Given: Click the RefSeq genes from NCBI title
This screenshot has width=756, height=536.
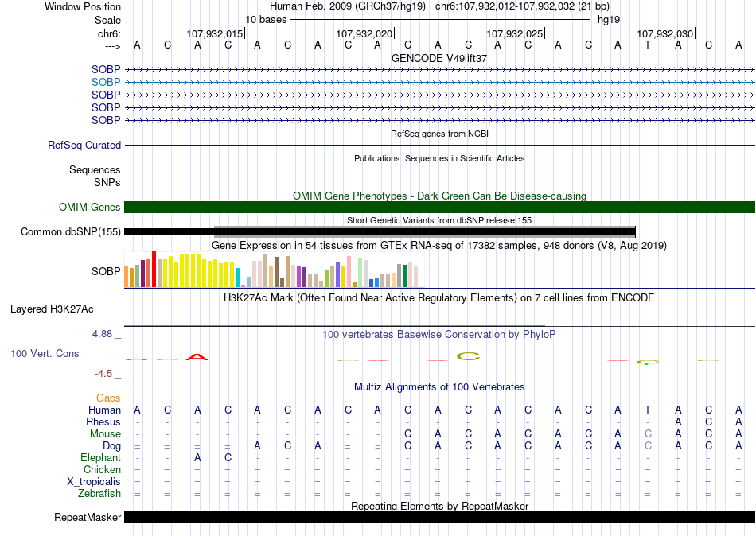Looking at the screenshot, I should point(439,134).
